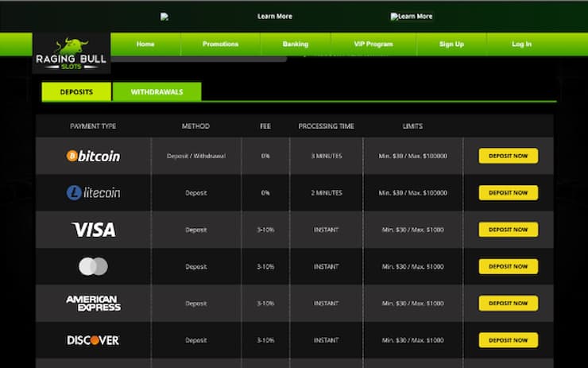Click the Raging Bull Slots logo
The height and width of the screenshot is (368, 588).
coord(72,53)
